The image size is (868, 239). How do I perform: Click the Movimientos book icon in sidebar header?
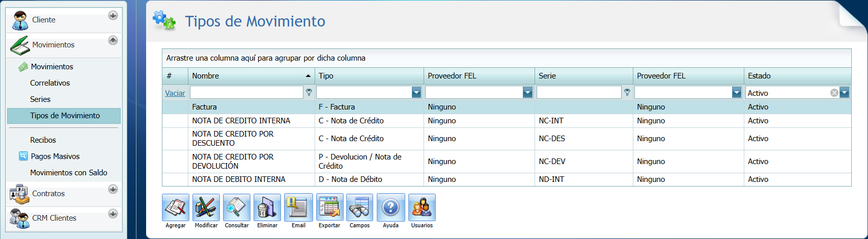[x=20, y=45]
